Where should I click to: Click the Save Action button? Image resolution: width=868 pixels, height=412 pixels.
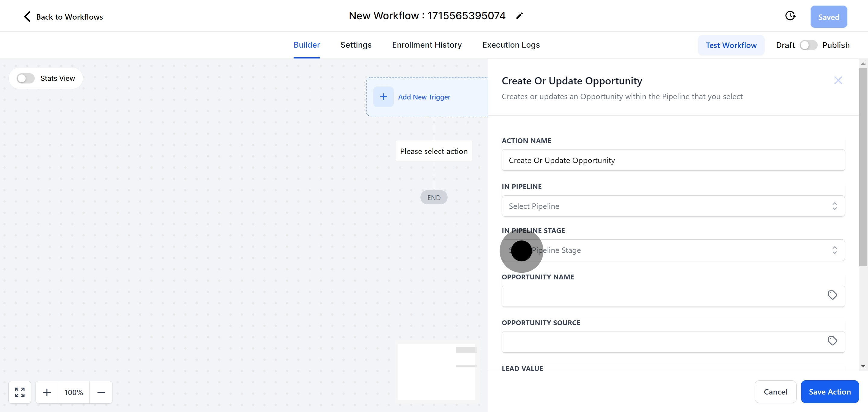pos(830,392)
